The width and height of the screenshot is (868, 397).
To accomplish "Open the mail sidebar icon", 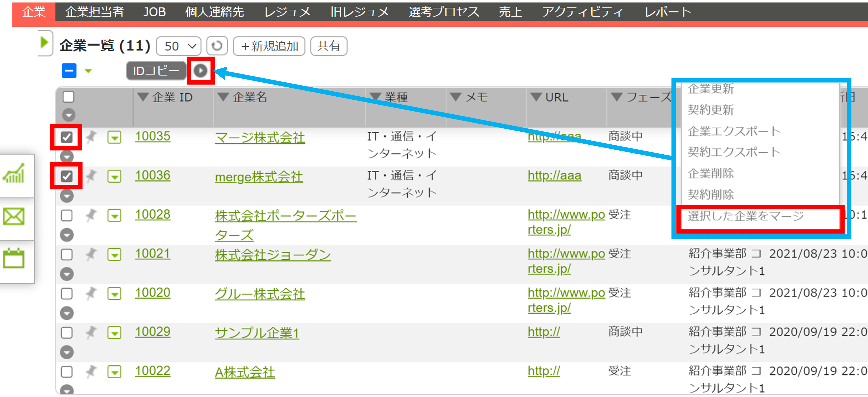I will (x=14, y=217).
